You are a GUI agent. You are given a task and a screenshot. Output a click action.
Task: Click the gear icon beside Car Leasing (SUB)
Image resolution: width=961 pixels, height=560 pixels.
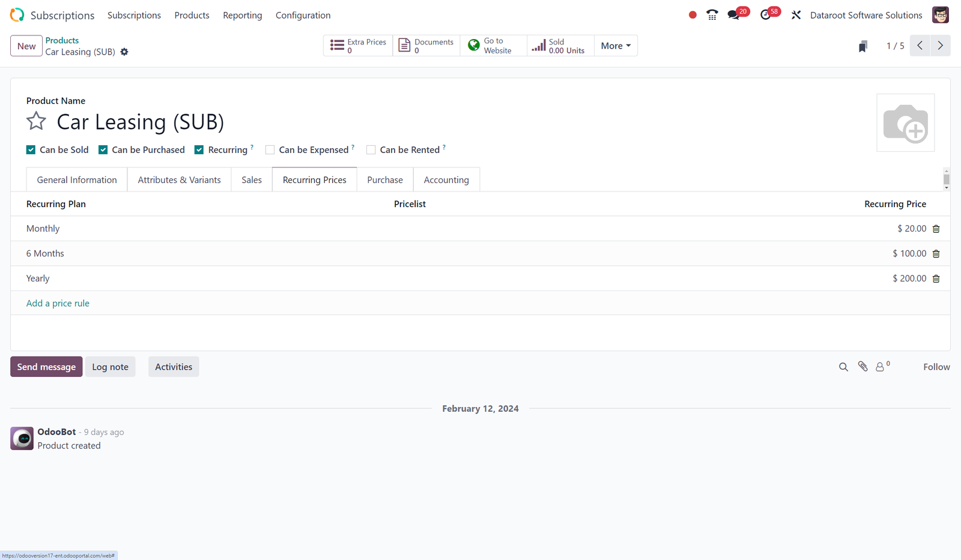[x=124, y=52]
